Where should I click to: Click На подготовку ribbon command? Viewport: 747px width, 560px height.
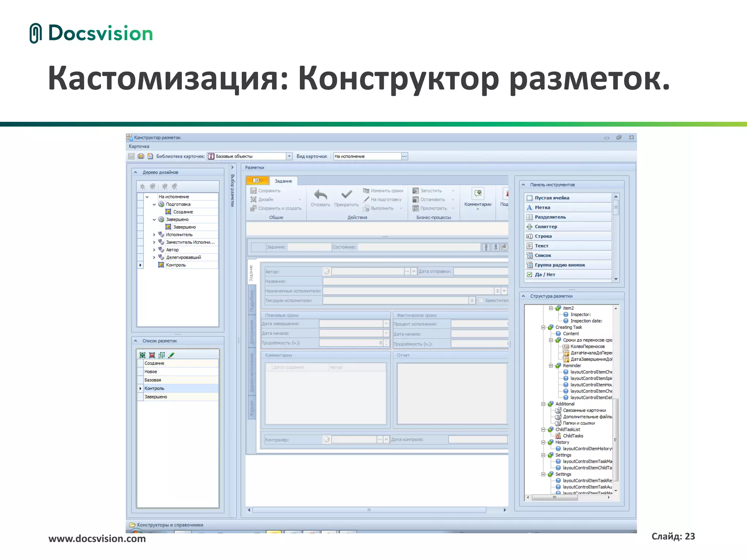[x=382, y=199]
